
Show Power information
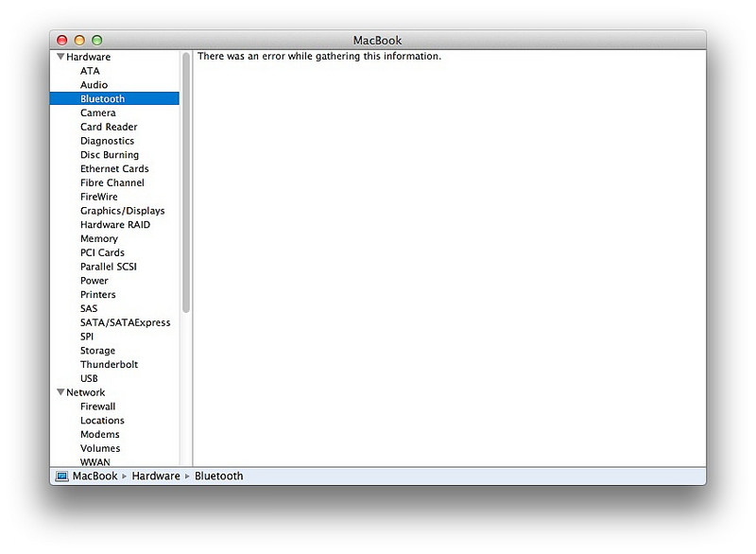coord(94,281)
